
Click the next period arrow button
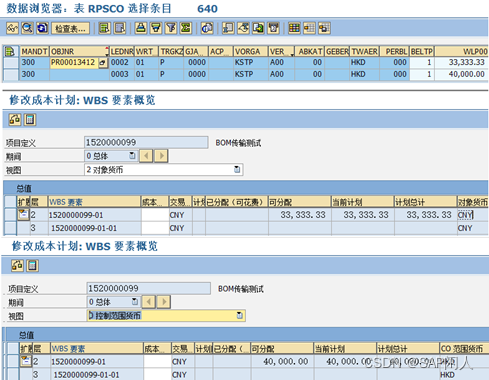click(x=161, y=156)
